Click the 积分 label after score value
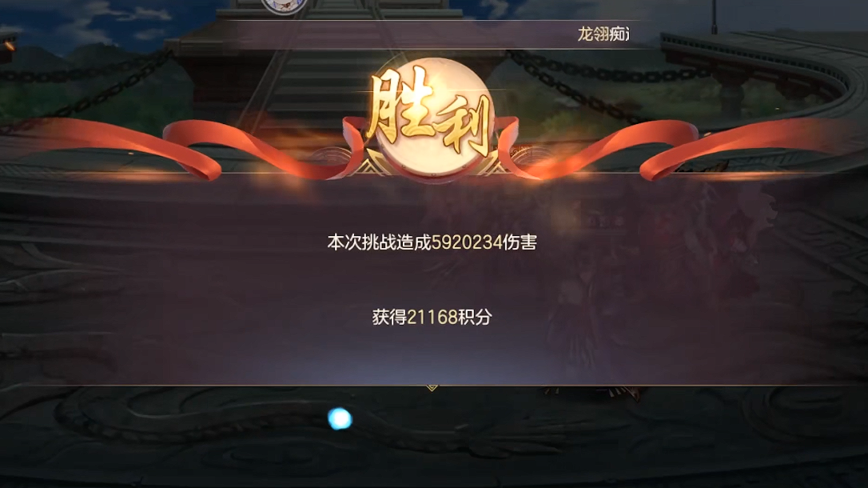Viewport: 868px width, 488px height. (475, 317)
